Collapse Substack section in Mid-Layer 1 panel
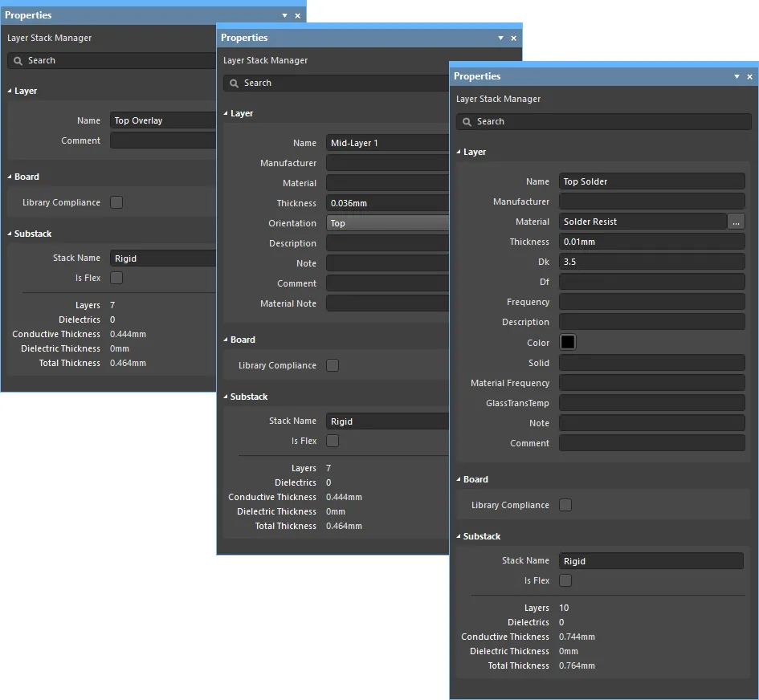 pyautogui.click(x=226, y=397)
